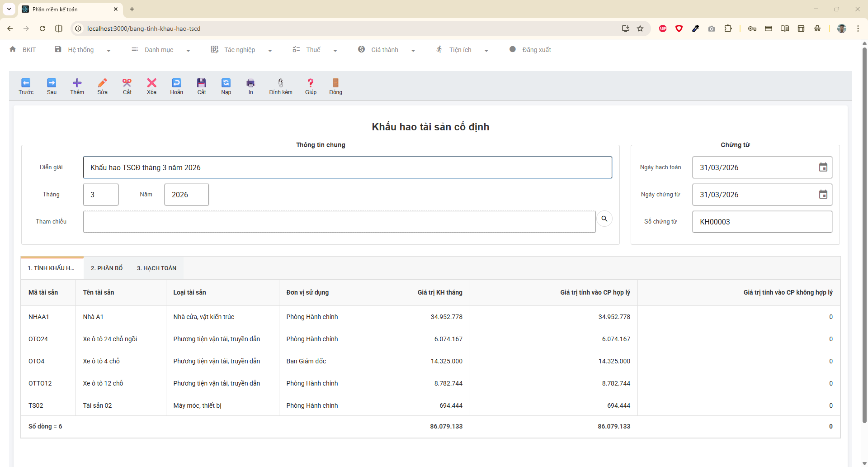Print the document with In icon
The width and height of the screenshot is (868, 467).
click(250, 83)
